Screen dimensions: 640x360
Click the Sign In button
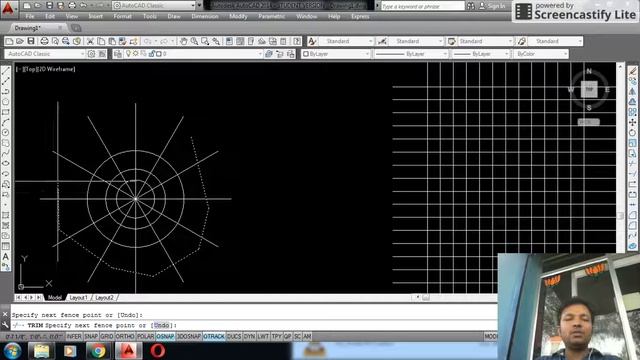(492, 6)
